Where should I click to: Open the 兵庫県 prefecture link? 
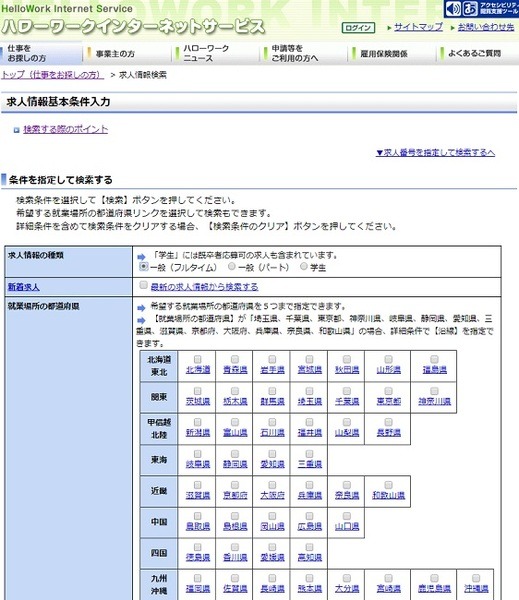point(310,495)
